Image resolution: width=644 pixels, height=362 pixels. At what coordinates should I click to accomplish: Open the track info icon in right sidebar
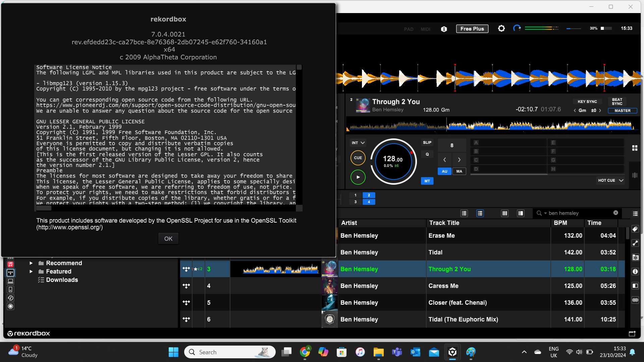pos(635,271)
